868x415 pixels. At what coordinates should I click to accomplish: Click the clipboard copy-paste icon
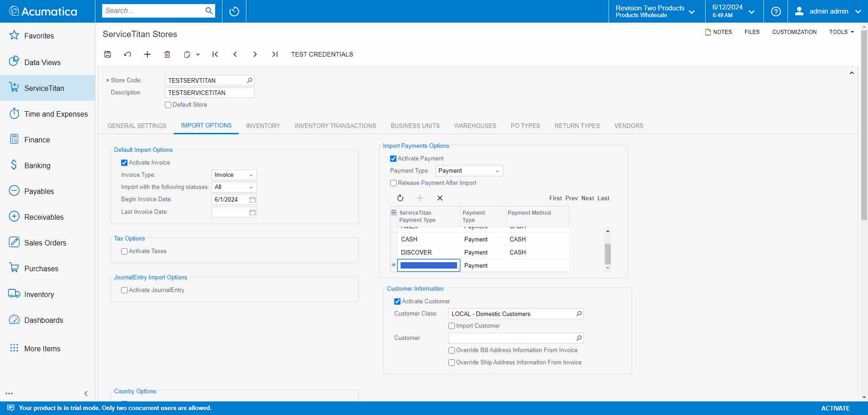(187, 54)
